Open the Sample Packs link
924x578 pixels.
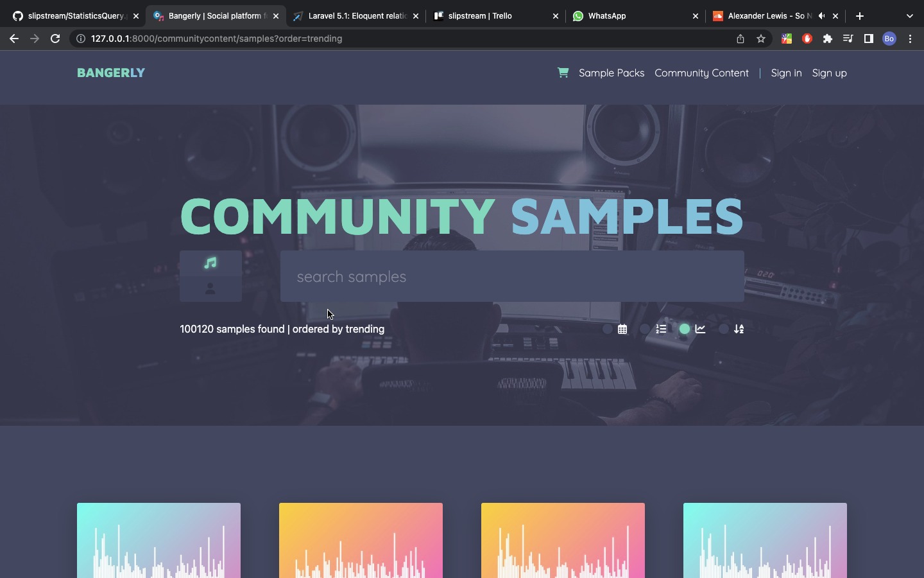611,73
